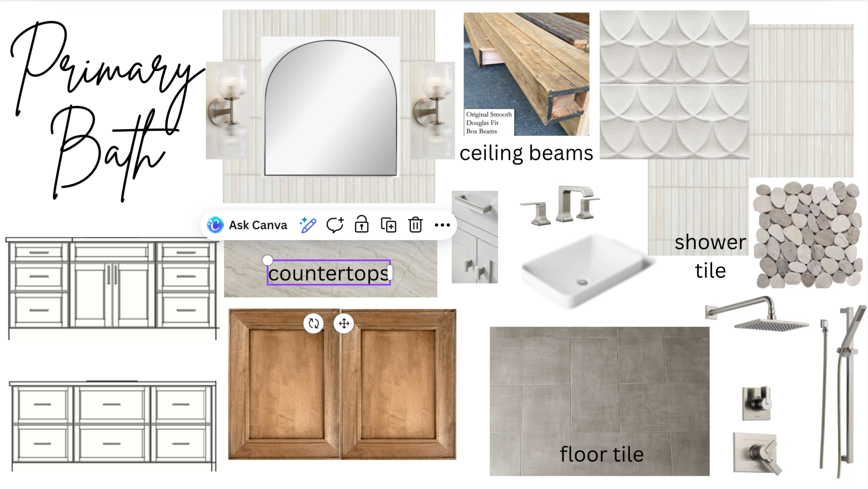The height and width of the screenshot is (489, 868).
Task: Click the move handle icon
Action: [344, 323]
